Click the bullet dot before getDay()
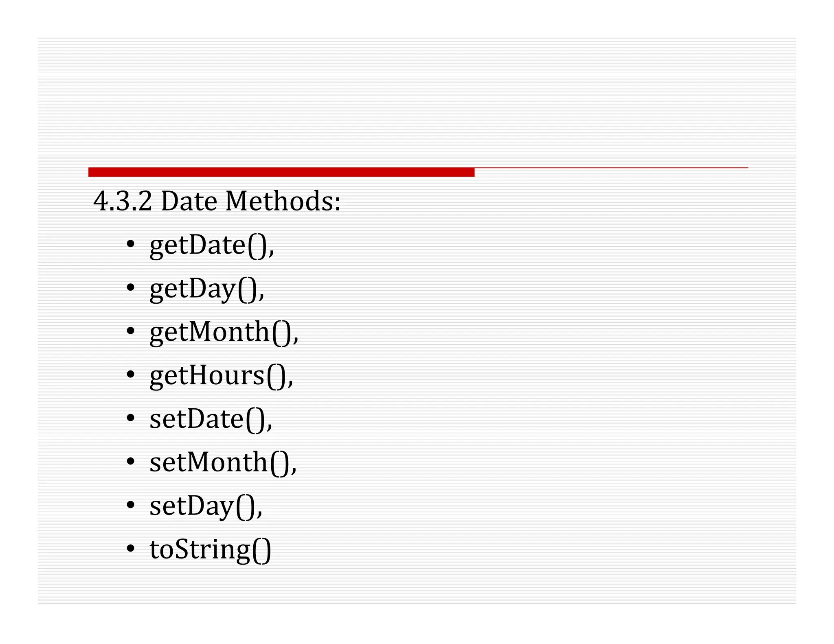The height and width of the screenshot is (644, 834). click(130, 288)
